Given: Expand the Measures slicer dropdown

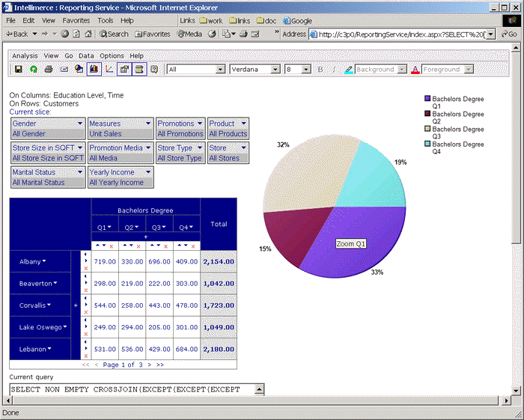Looking at the screenshot, I should [x=148, y=124].
